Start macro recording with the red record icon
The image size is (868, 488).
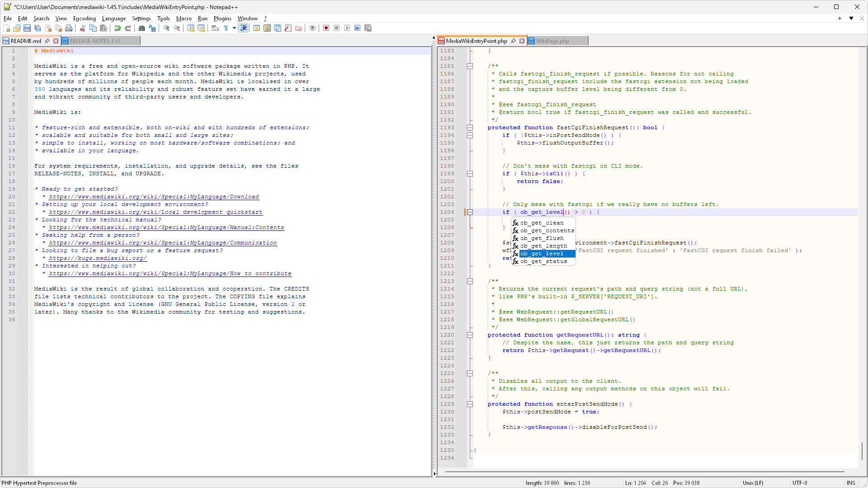[326, 28]
